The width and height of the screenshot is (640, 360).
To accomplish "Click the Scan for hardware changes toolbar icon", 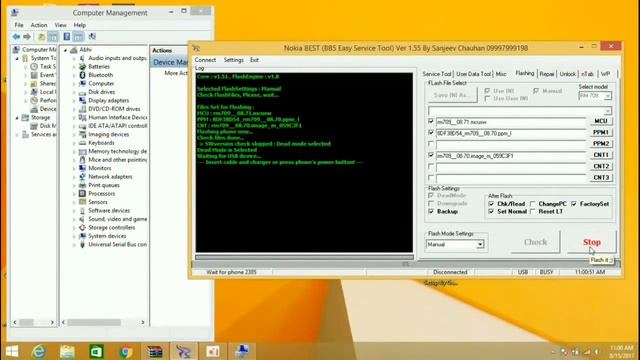I will [x=92, y=37].
